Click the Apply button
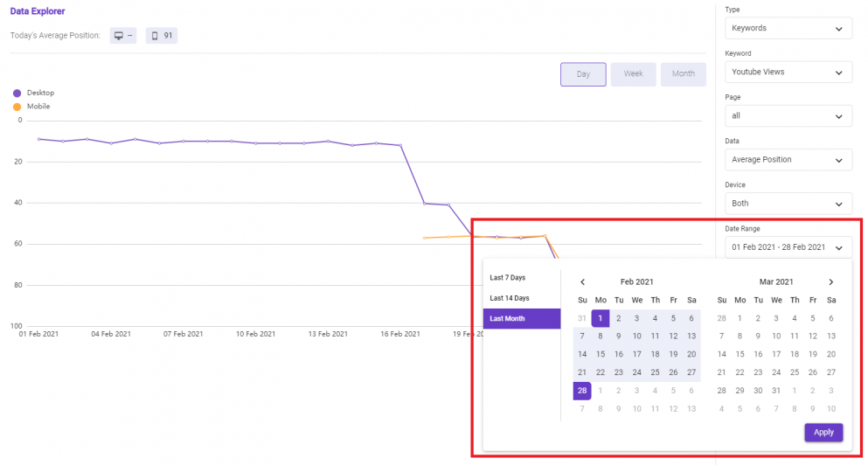 823,433
